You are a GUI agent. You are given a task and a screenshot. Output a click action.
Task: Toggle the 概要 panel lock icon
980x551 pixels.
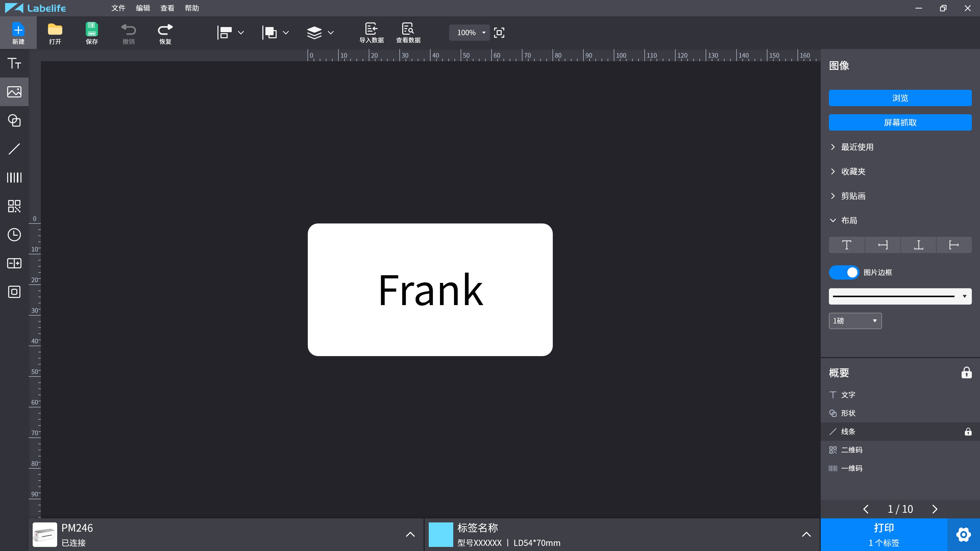966,373
